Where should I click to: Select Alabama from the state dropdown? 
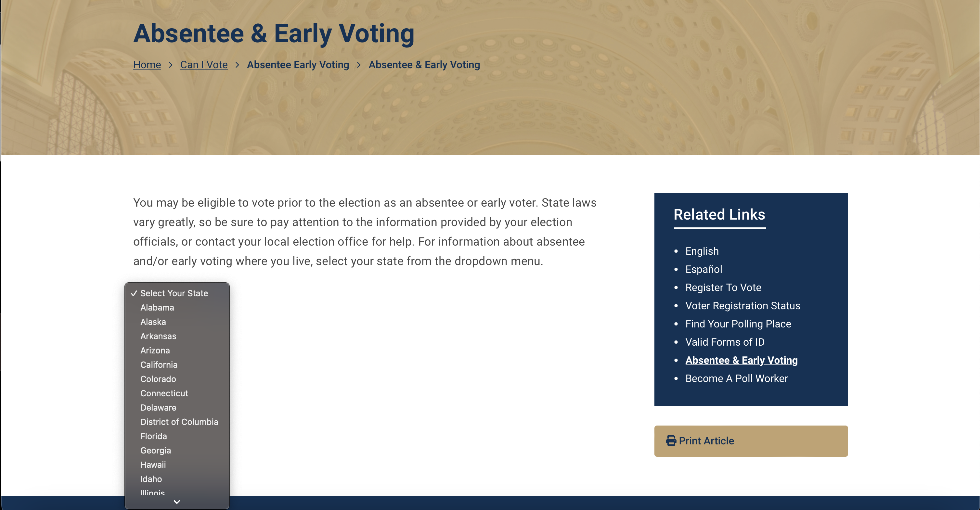pyautogui.click(x=157, y=307)
